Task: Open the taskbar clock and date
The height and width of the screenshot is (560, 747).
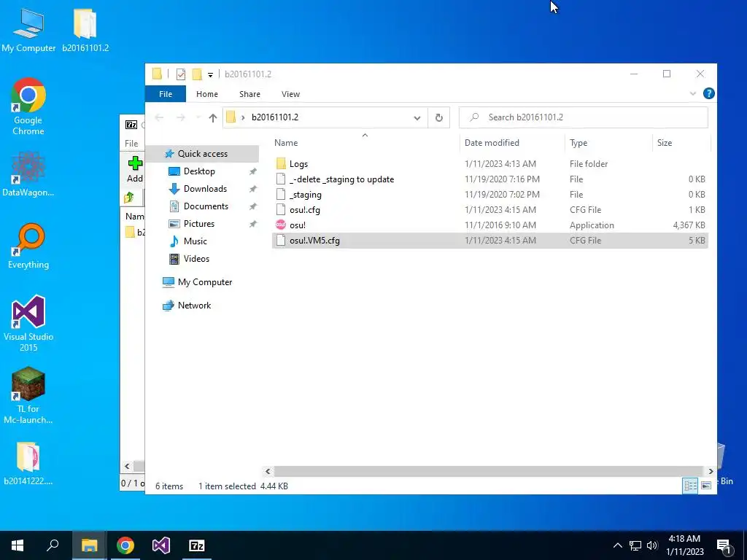Action: pyautogui.click(x=684, y=545)
